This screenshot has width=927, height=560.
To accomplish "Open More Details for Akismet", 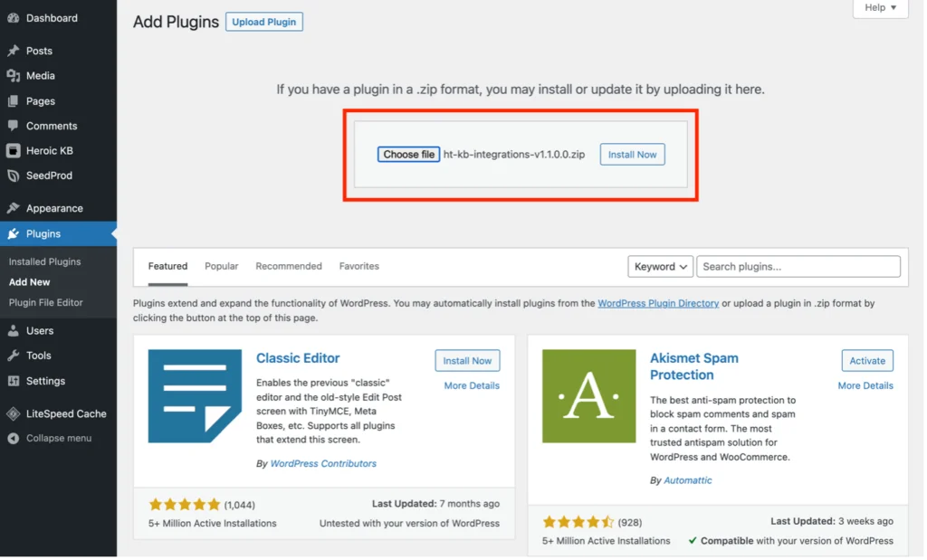I will [865, 385].
